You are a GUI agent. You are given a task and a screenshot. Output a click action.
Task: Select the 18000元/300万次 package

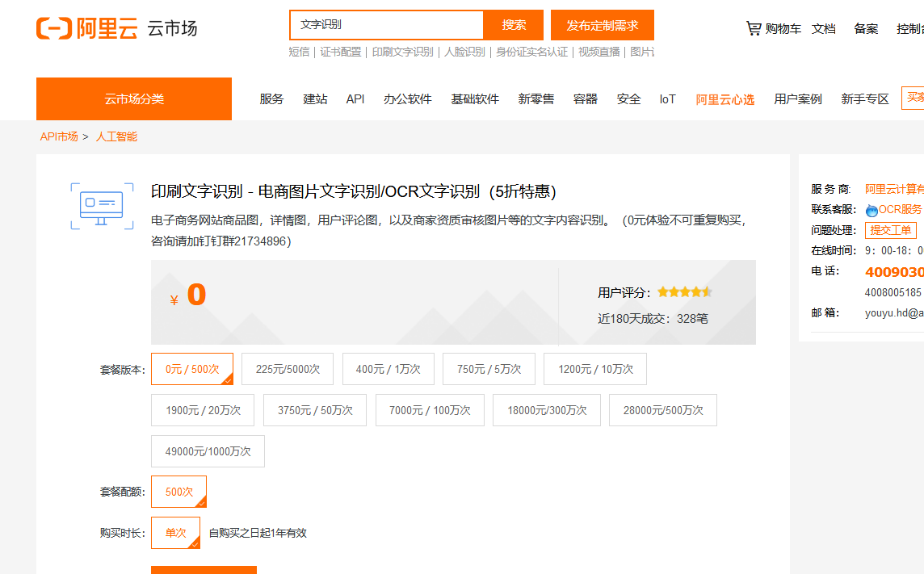[x=547, y=410]
